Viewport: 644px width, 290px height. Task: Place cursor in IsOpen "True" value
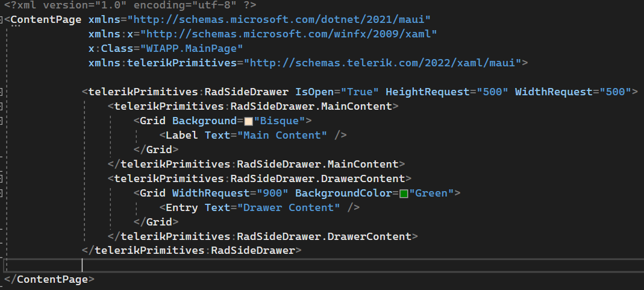(360, 92)
